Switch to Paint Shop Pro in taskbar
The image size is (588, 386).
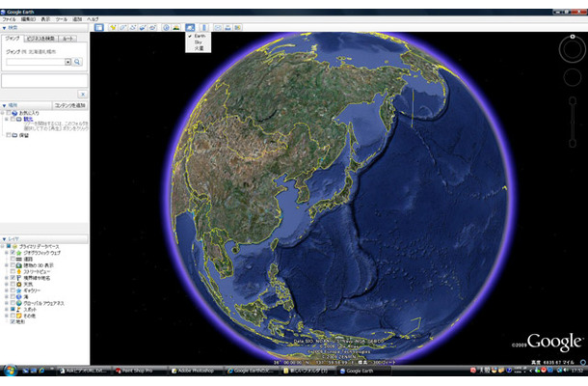[137, 371]
